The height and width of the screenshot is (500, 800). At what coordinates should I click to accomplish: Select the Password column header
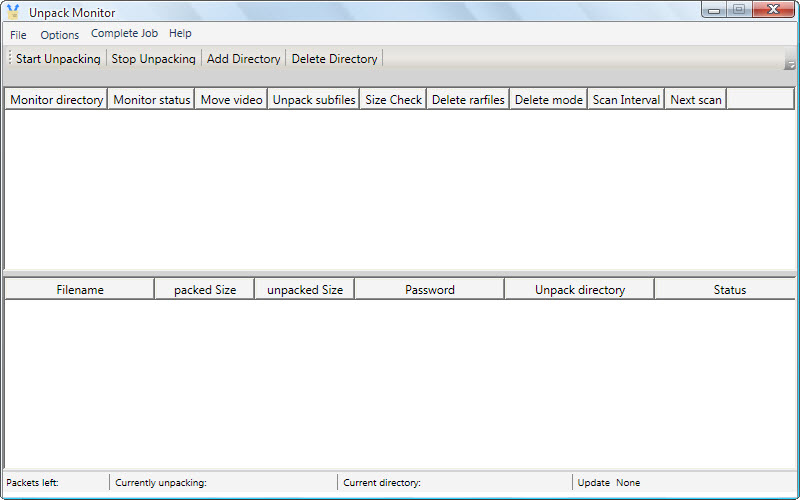(430, 290)
